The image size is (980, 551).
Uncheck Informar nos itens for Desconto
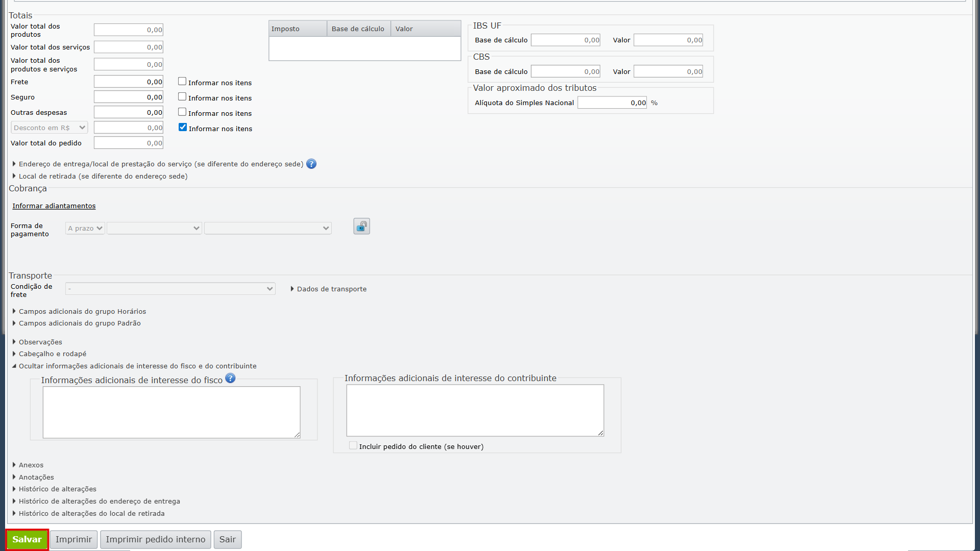pos(183,128)
